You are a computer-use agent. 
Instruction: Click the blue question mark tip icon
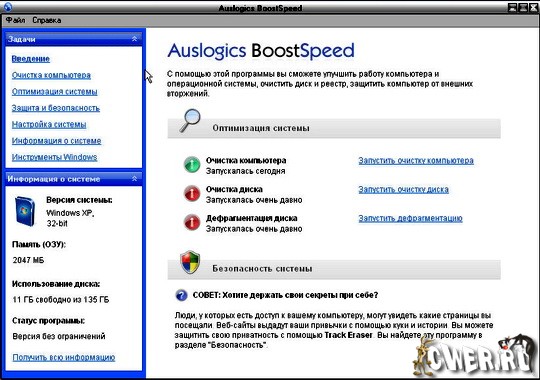(x=181, y=295)
